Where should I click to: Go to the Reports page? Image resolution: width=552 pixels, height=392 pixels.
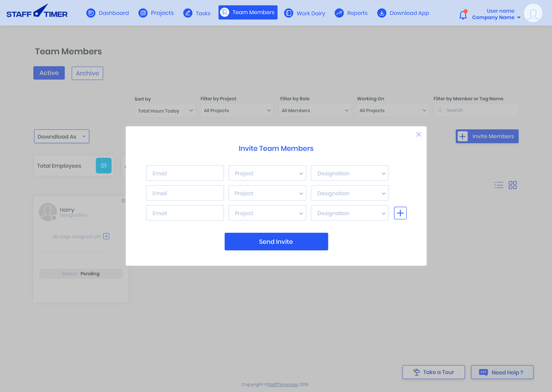click(x=351, y=13)
